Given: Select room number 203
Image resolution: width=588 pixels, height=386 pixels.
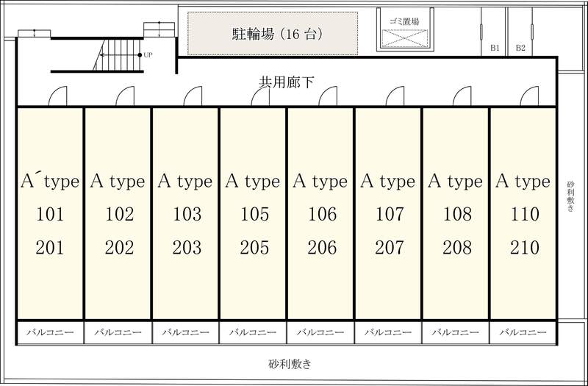Looking at the screenshot, I should [187, 248].
